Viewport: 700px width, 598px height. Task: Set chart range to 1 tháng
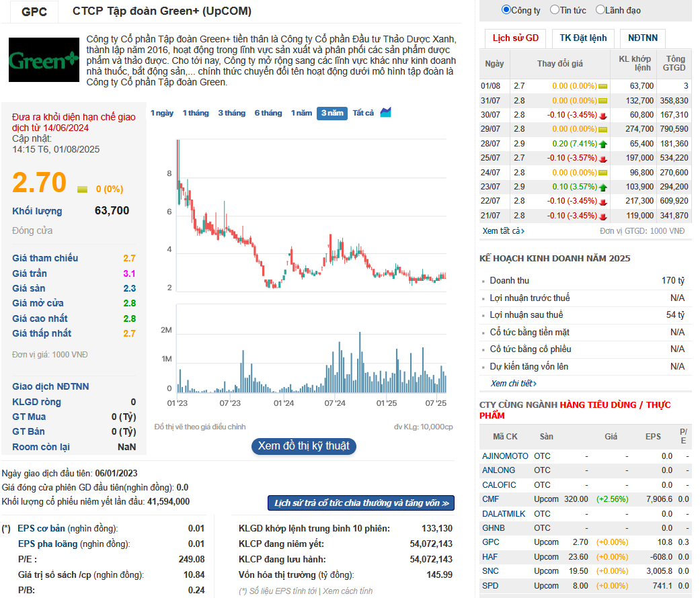tap(196, 114)
